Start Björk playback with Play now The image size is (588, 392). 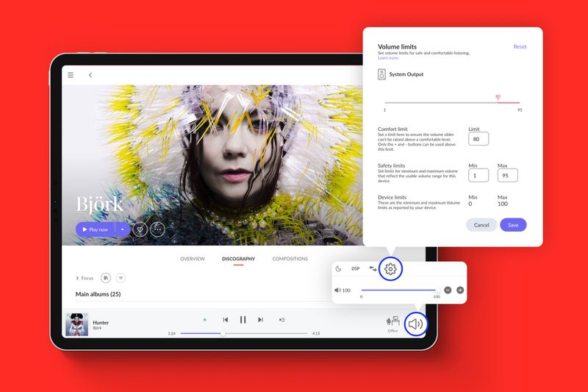point(96,229)
